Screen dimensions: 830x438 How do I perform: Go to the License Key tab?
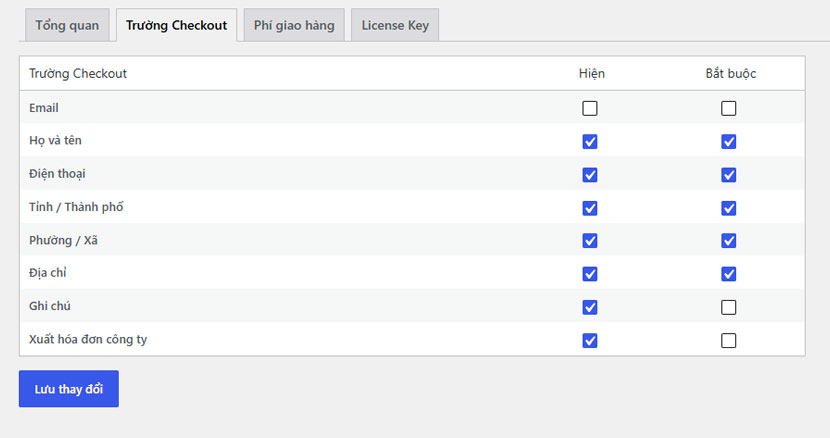click(395, 25)
